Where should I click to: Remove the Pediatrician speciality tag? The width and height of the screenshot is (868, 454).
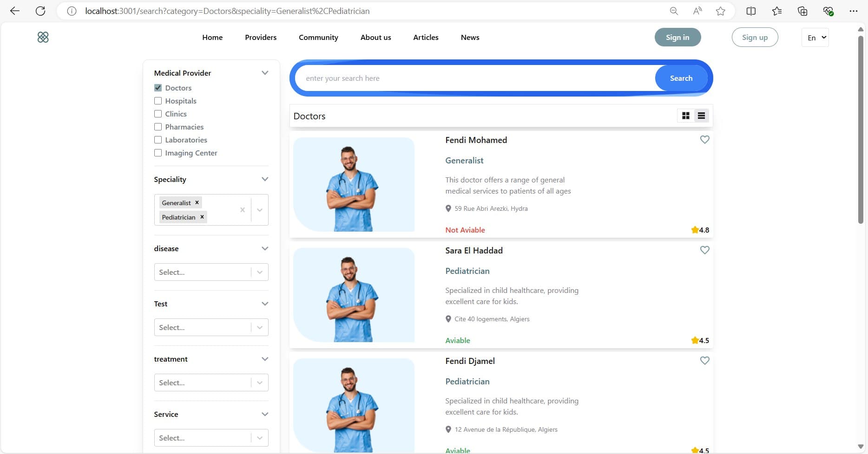[202, 217]
